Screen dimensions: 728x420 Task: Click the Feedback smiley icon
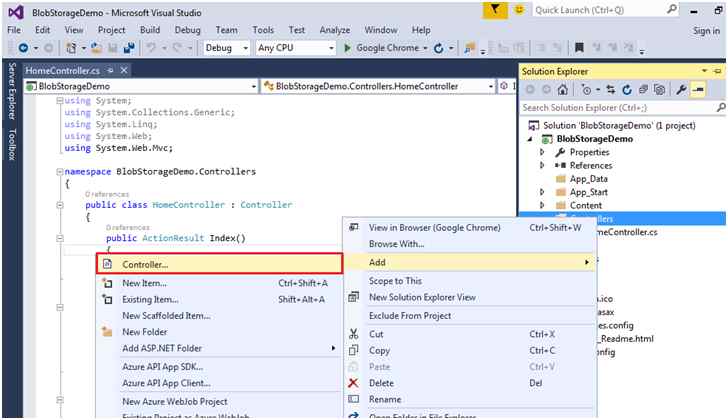[519, 10]
